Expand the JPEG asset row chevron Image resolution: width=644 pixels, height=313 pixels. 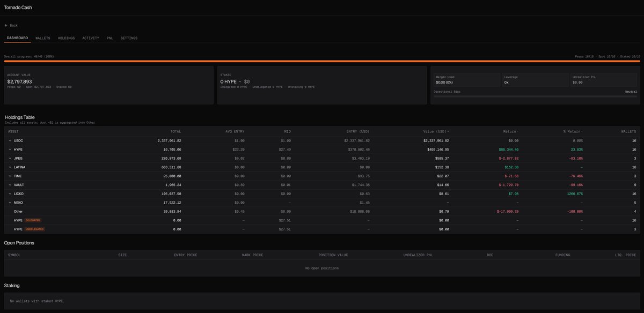(x=10, y=158)
